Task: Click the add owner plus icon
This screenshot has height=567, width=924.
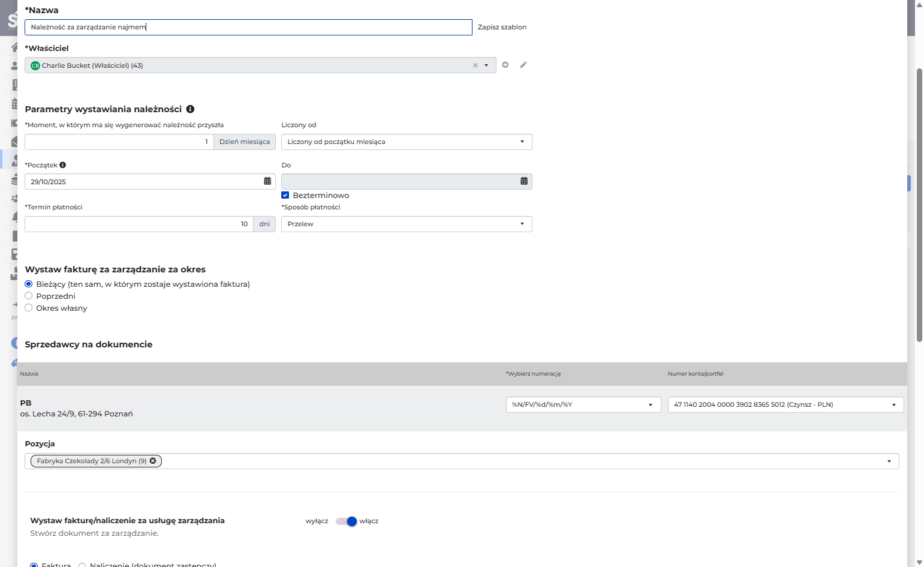Action: coord(505,65)
